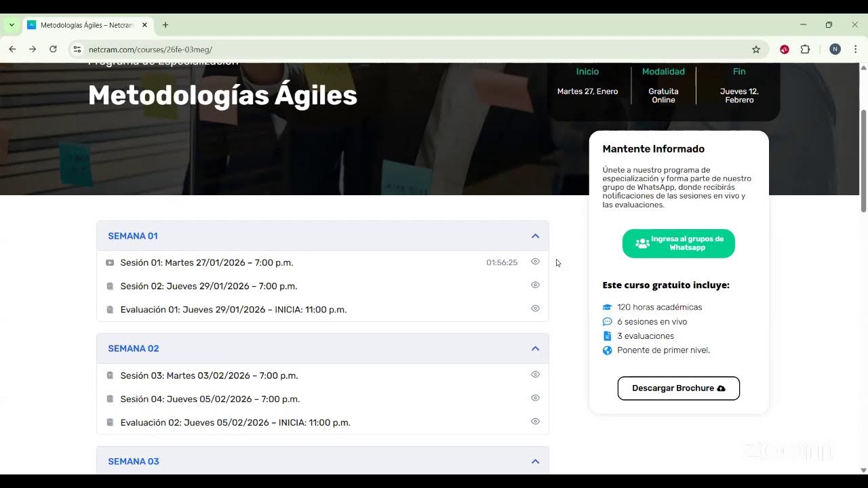Click the browser forward arrow
The image size is (868, 488).
(x=33, y=49)
